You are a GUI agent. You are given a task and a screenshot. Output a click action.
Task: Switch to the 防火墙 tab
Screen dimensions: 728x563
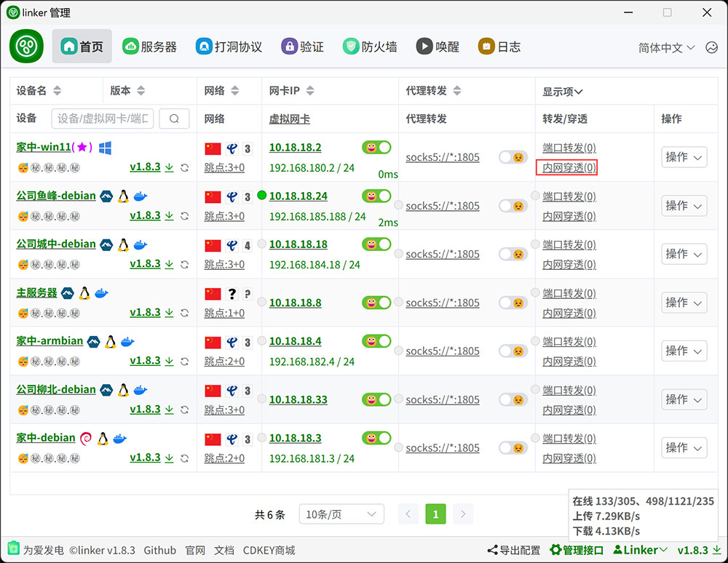click(x=370, y=47)
